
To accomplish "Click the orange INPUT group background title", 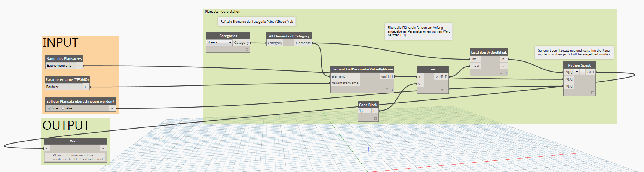I will point(61,43).
